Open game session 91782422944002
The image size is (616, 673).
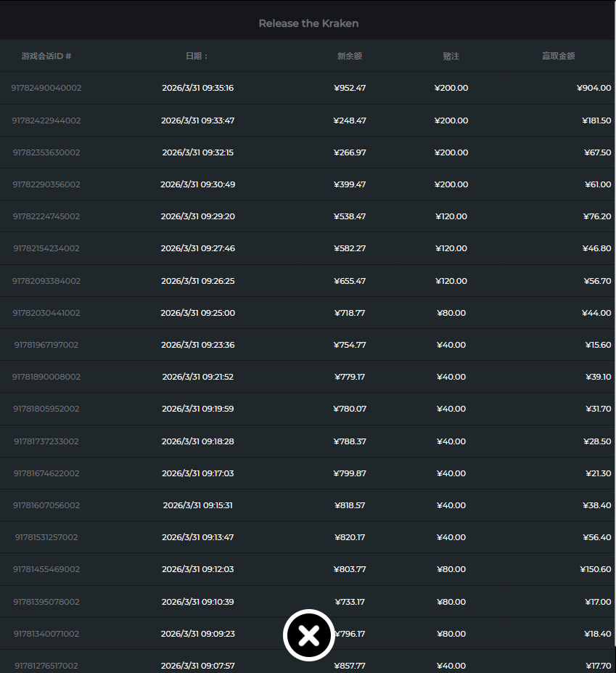(x=46, y=121)
